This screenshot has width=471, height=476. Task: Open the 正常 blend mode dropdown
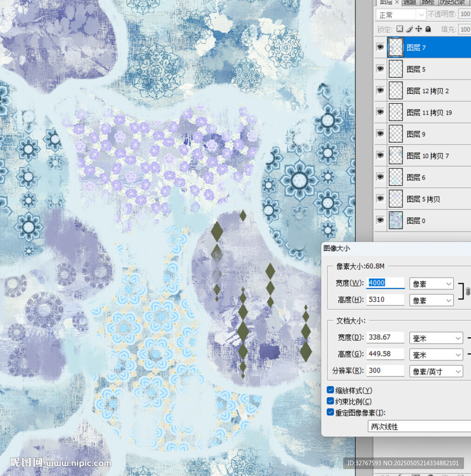401,14
